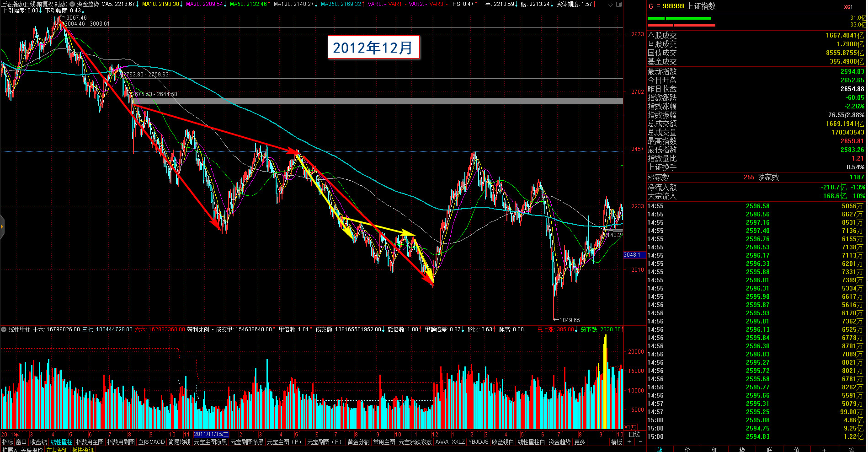Viewport: 868px width, 452px height.
Task: Select the 细 tab in the tick panel
Action: (x=715, y=450)
